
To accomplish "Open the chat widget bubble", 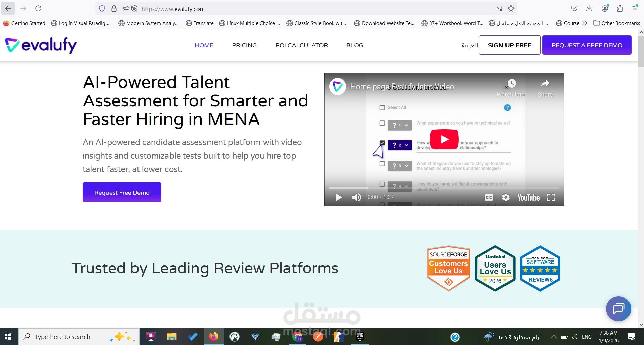I will 618,309.
